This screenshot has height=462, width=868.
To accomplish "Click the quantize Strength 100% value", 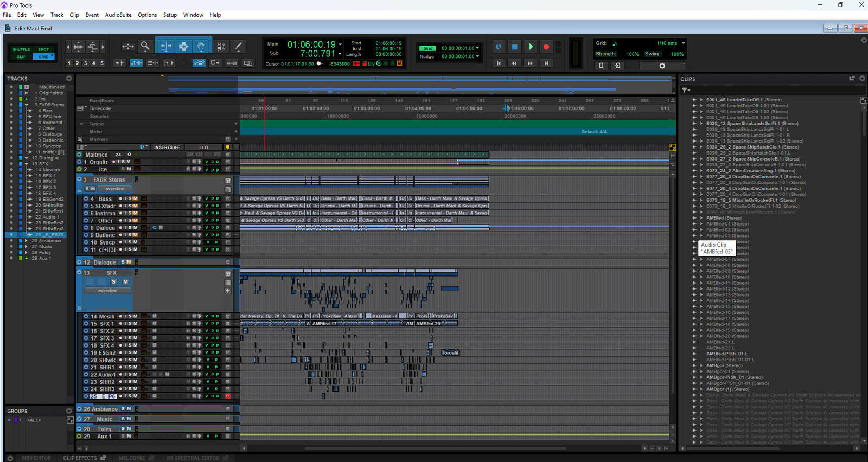I will coord(633,54).
